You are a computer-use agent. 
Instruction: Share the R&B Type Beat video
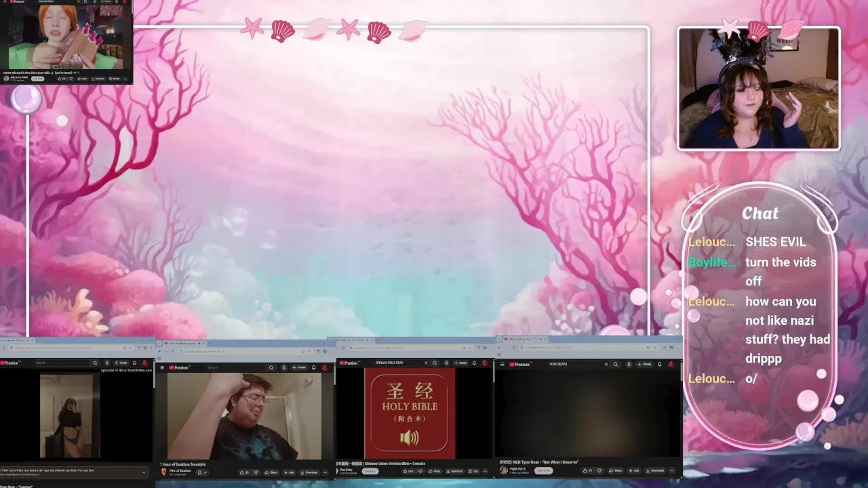pos(616,470)
